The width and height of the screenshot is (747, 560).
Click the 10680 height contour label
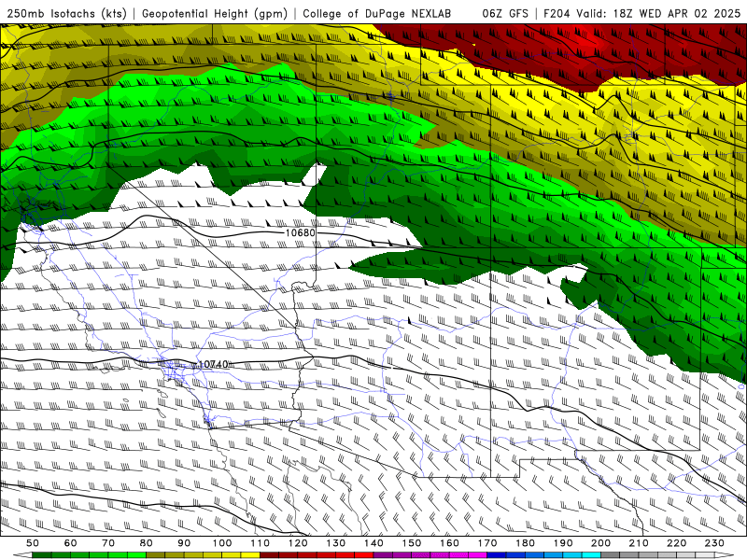[x=300, y=232]
